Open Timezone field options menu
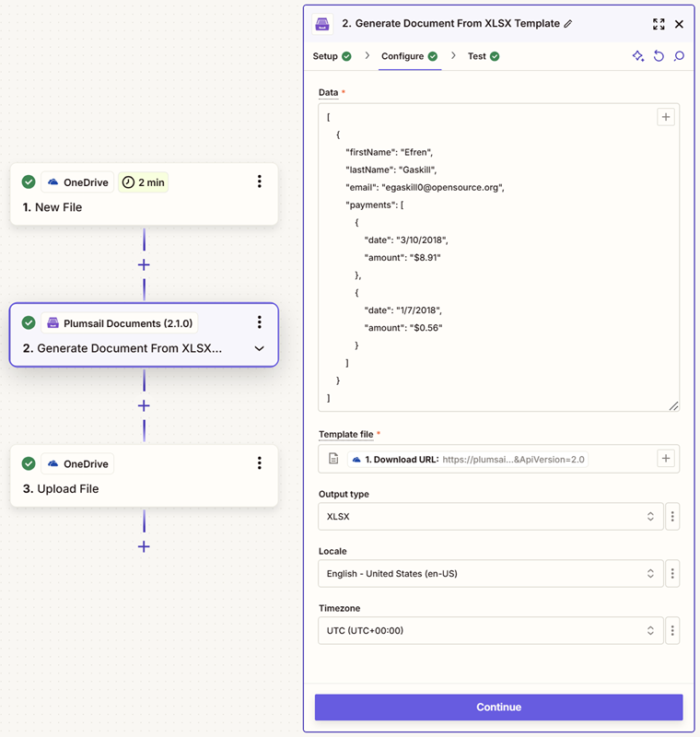Viewport: 700px width, 737px height. click(672, 630)
